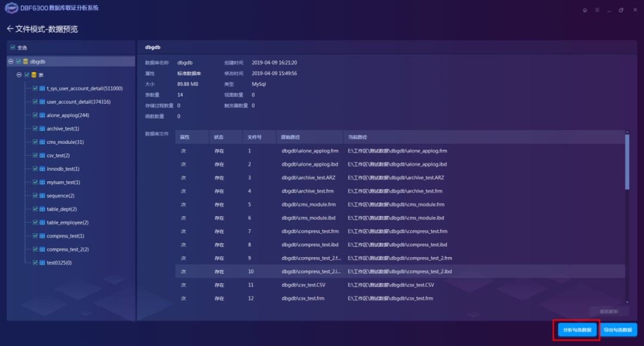Uncheck the alone_applog(244) checkbox
Viewport: 644px width, 346px height.
pos(35,116)
